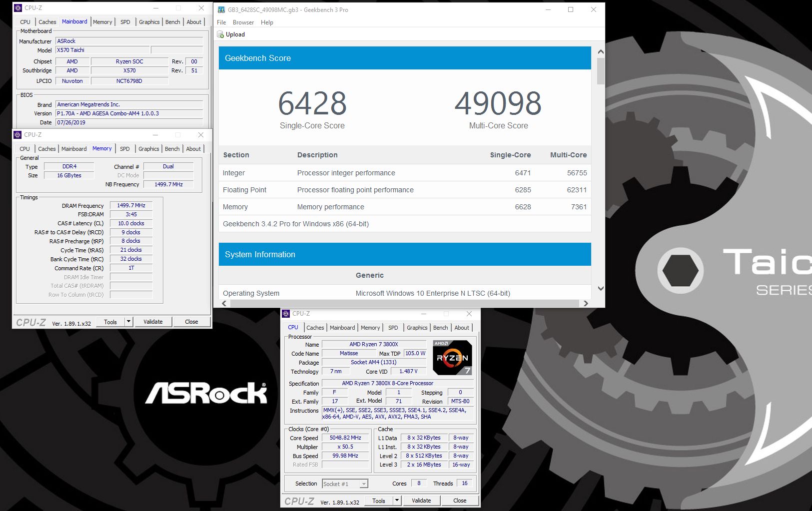812x511 pixels.
Task: Open the Socket #1 selection dropdown
Action: click(345, 484)
